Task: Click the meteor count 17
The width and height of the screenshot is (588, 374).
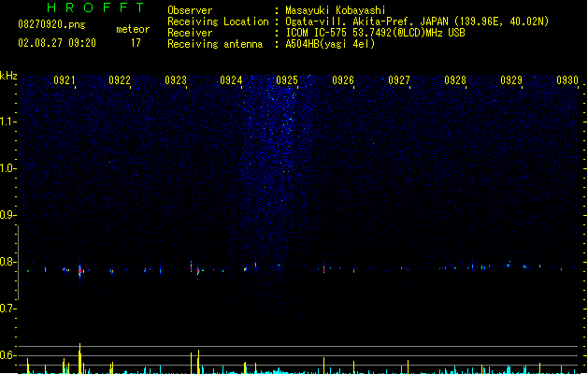Action: pyautogui.click(x=136, y=43)
